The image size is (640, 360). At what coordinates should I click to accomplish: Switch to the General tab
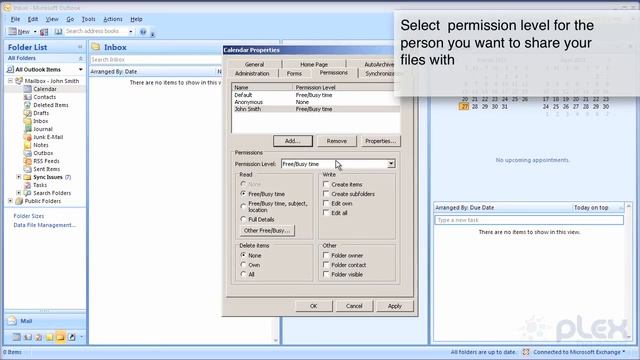click(x=255, y=64)
